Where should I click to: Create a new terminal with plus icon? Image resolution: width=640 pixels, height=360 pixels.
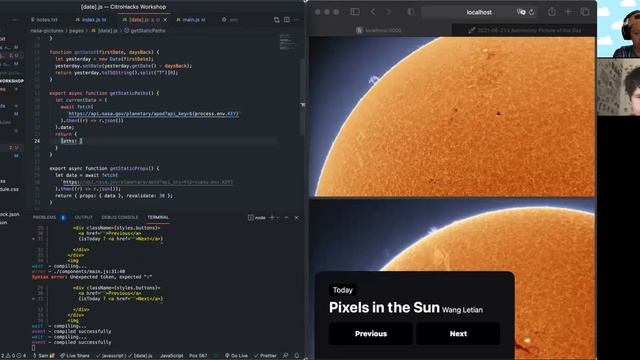[272, 218]
